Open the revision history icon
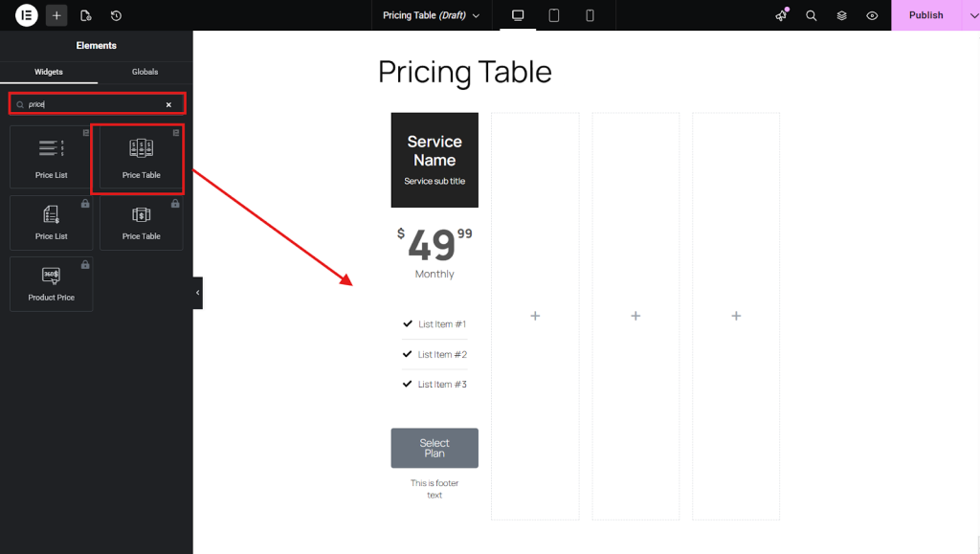The height and width of the screenshot is (554, 980). (116, 15)
